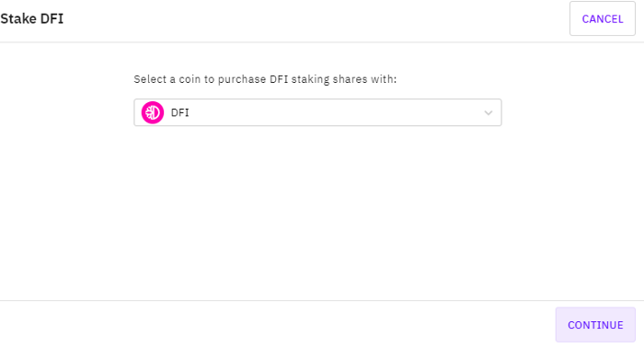The image size is (644, 348).
Task: Toggle open the currently selected DFI list
Action: point(317,112)
